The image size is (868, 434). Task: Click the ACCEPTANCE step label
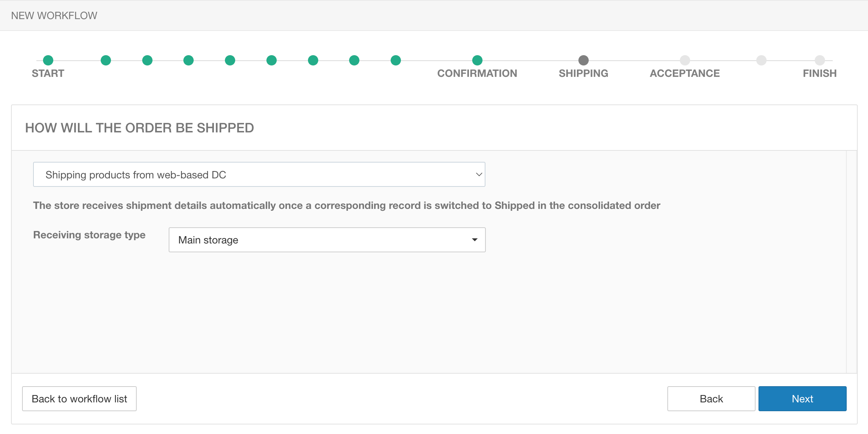pyautogui.click(x=685, y=73)
